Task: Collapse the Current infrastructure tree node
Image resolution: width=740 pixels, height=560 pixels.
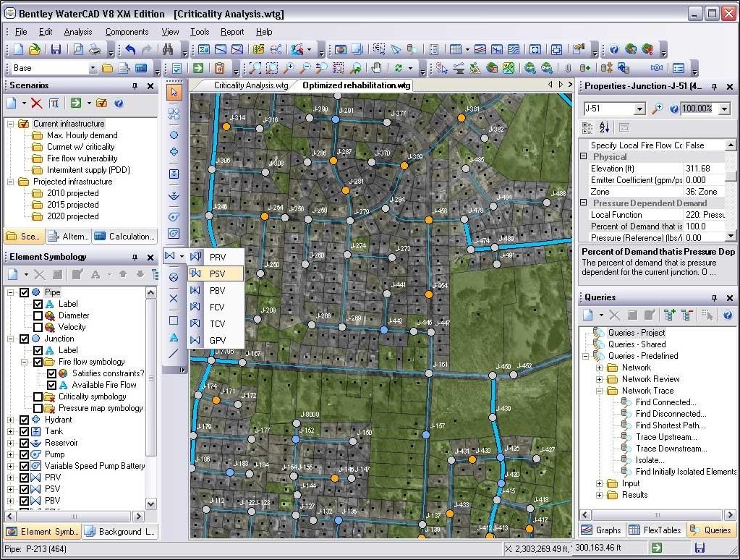Action: click(x=11, y=124)
